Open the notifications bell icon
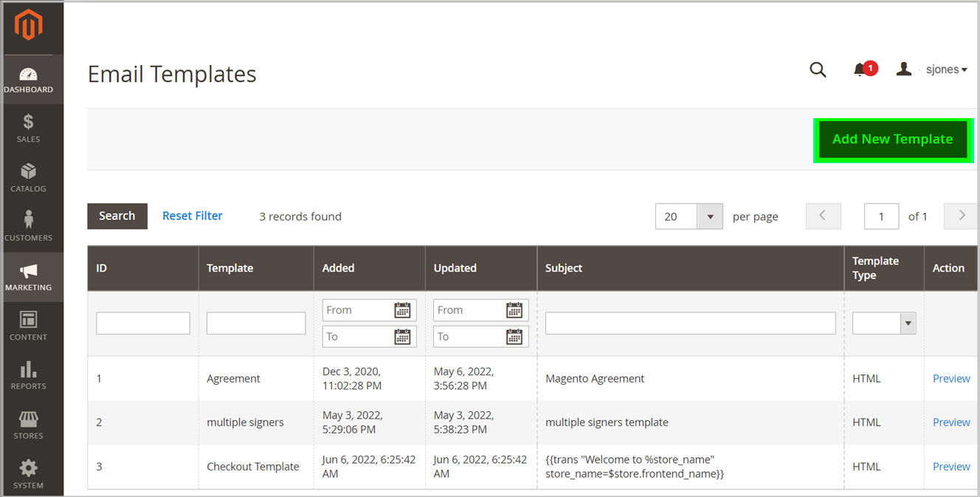The height and width of the screenshot is (497, 980). pyautogui.click(x=860, y=69)
